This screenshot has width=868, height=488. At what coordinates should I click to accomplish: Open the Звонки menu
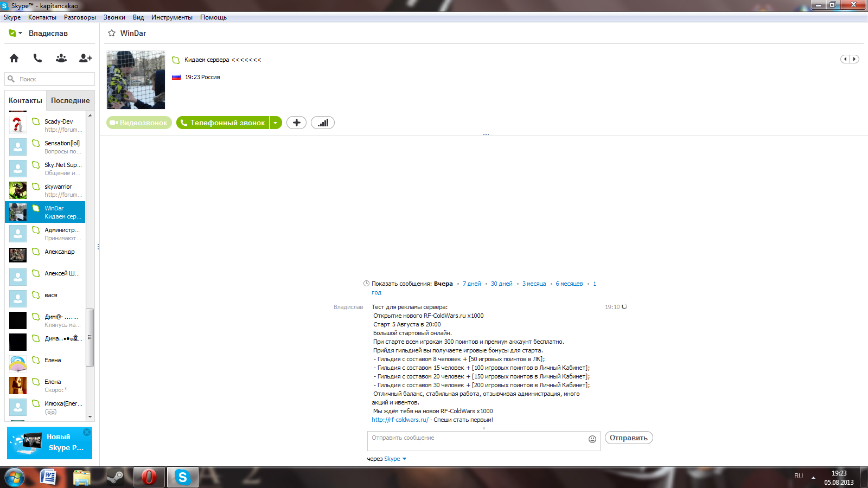pos(114,17)
